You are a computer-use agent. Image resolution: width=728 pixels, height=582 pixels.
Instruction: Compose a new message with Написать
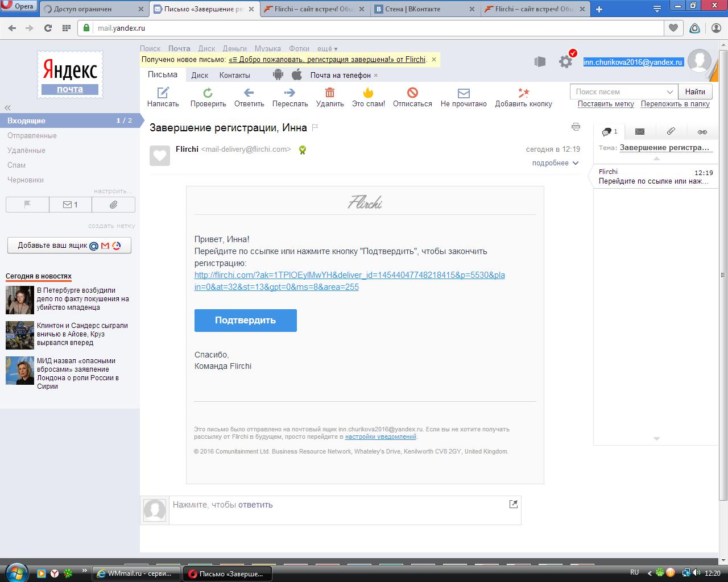point(163,97)
